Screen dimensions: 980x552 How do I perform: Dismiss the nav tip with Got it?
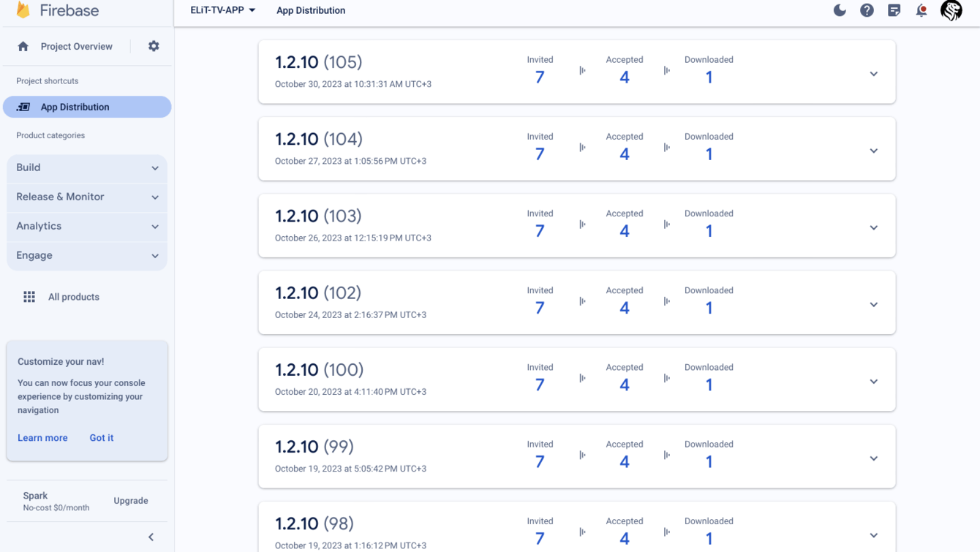(102, 438)
